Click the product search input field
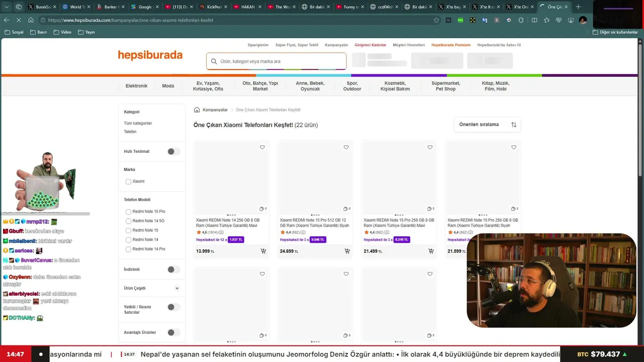This screenshot has width=644, height=362. pos(276,61)
